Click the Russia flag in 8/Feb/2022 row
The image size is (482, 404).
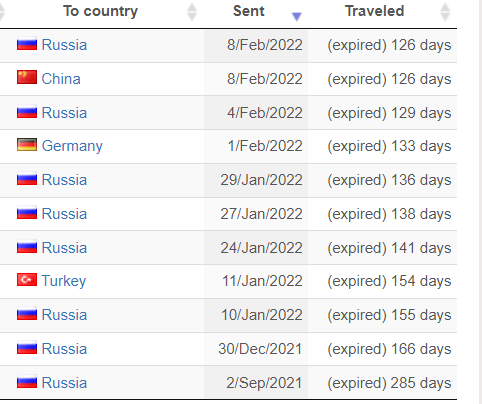pos(27,44)
